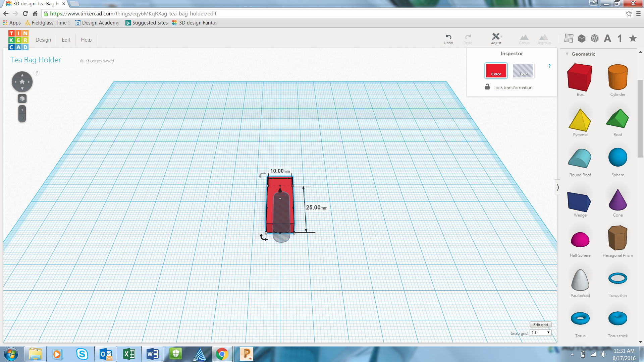Click the home view navigation button
The height and width of the screenshot is (362, 644).
click(x=22, y=82)
